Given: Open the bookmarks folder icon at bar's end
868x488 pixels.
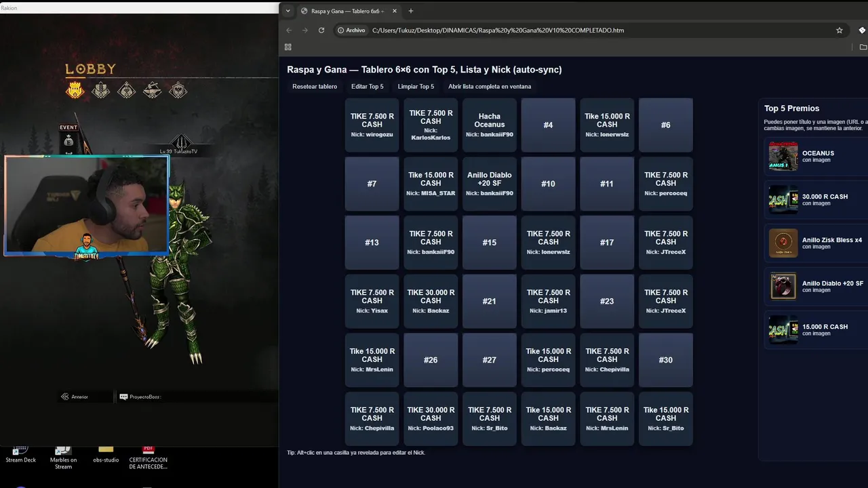Looking at the screenshot, I should (863, 47).
